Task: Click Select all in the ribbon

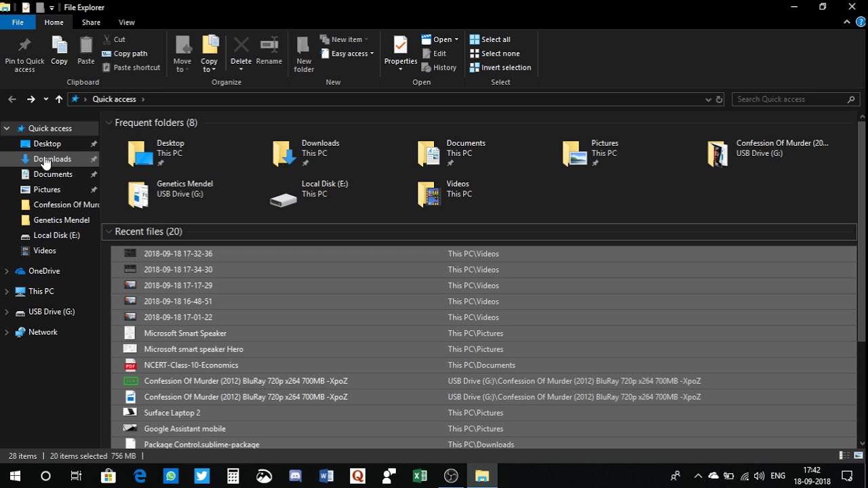Action: (x=490, y=39)
